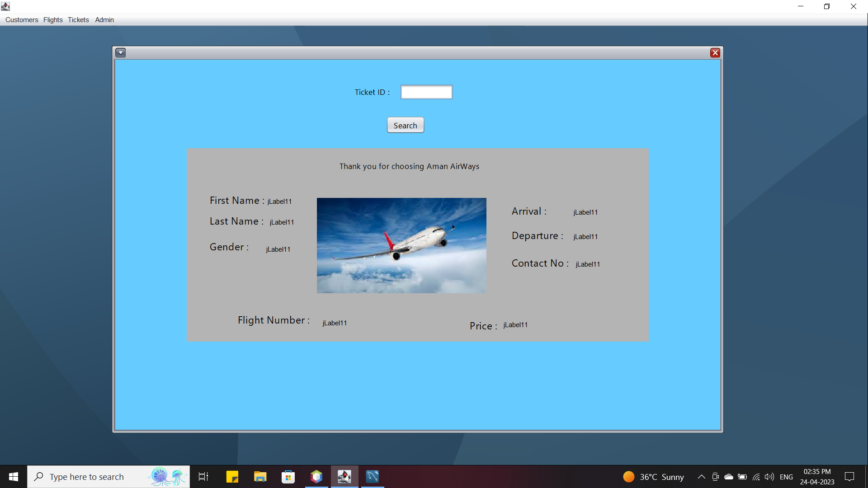Click the OneDrive cloud tray icon

[x=729, y=477]
